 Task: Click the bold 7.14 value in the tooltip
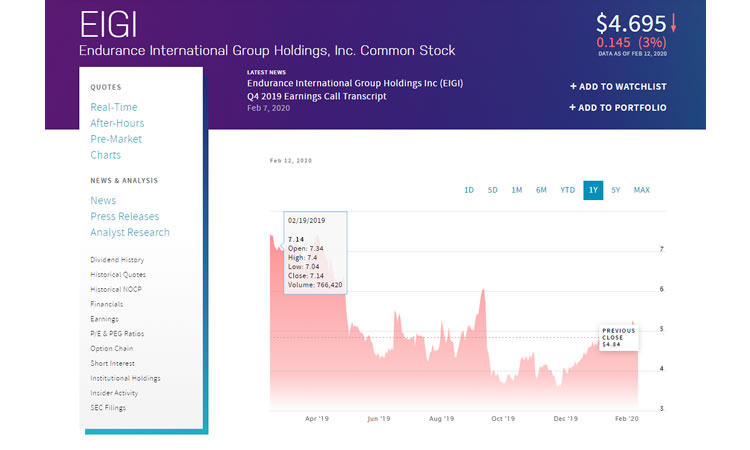coord(296,239)
